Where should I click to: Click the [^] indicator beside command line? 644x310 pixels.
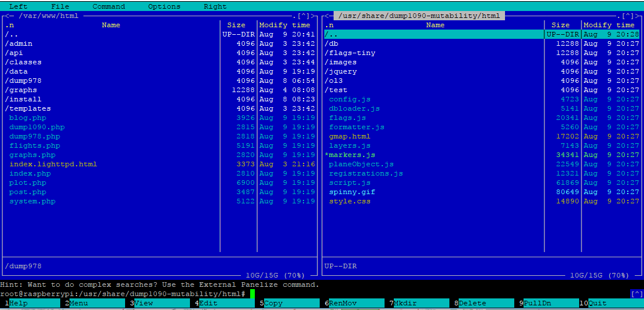(x=636, y=294)
